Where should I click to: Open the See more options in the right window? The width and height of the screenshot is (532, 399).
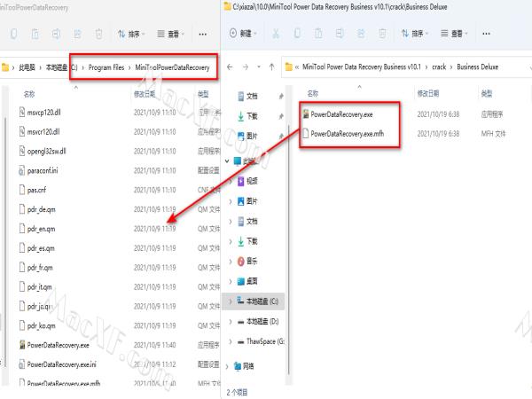[486, 34]
